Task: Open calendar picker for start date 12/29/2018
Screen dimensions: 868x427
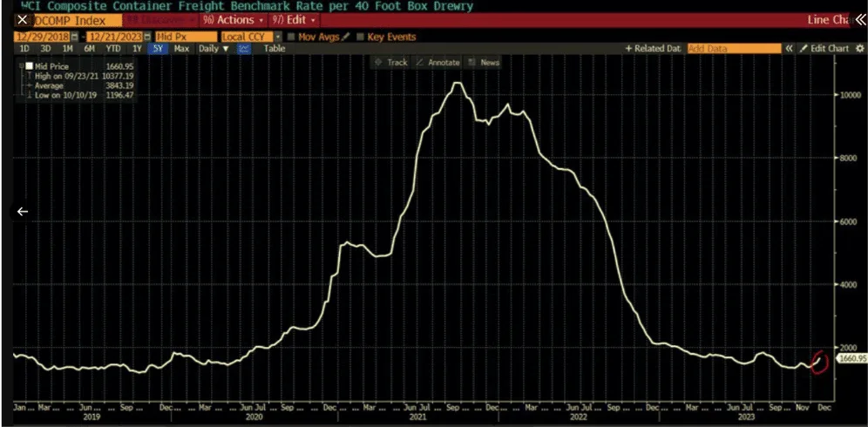Action: [74, 37]
